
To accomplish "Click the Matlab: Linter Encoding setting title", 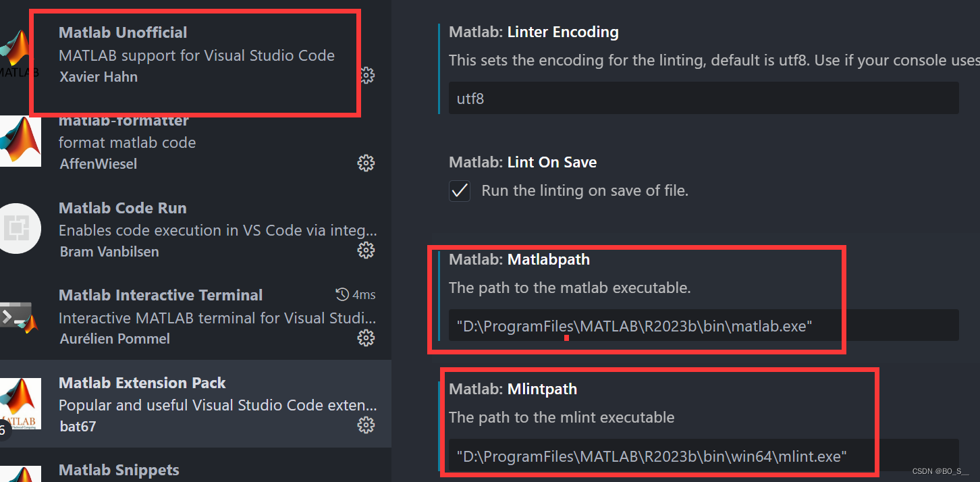I will point(533,32).
